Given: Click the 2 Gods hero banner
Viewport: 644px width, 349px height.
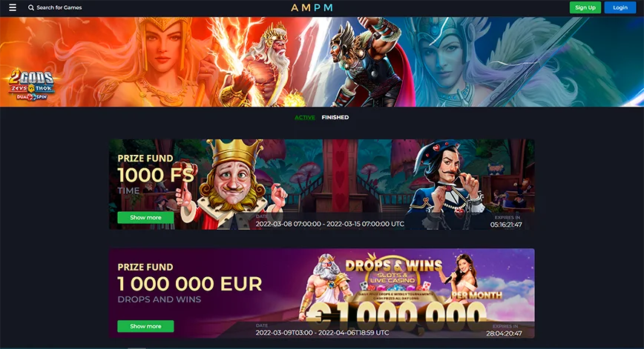Looking at the screenshot, I should coord(322,62).
